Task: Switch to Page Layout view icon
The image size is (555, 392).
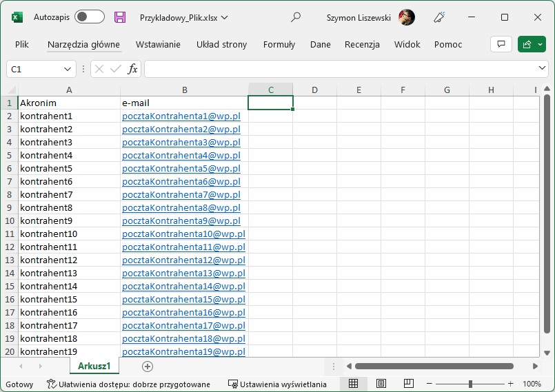Action: click(x=381, y=384)
